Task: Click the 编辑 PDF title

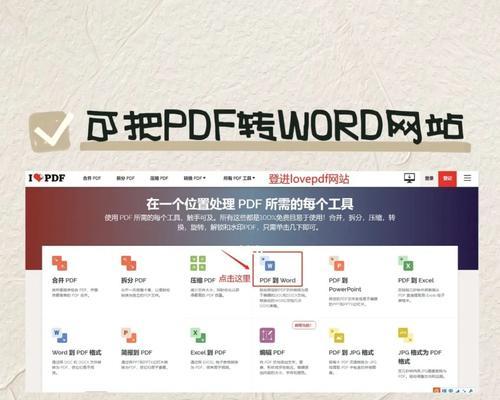Action: 272,352
